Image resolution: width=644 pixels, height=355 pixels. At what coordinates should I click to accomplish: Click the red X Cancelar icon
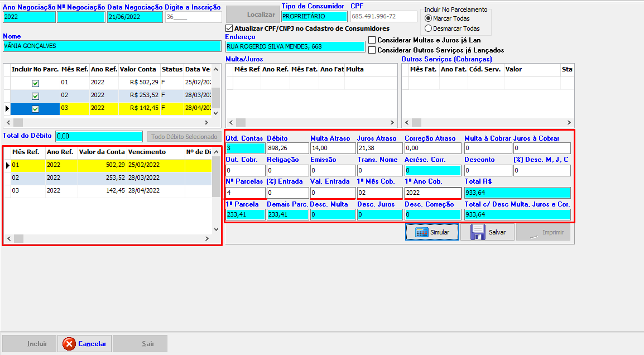click(69, 344)
